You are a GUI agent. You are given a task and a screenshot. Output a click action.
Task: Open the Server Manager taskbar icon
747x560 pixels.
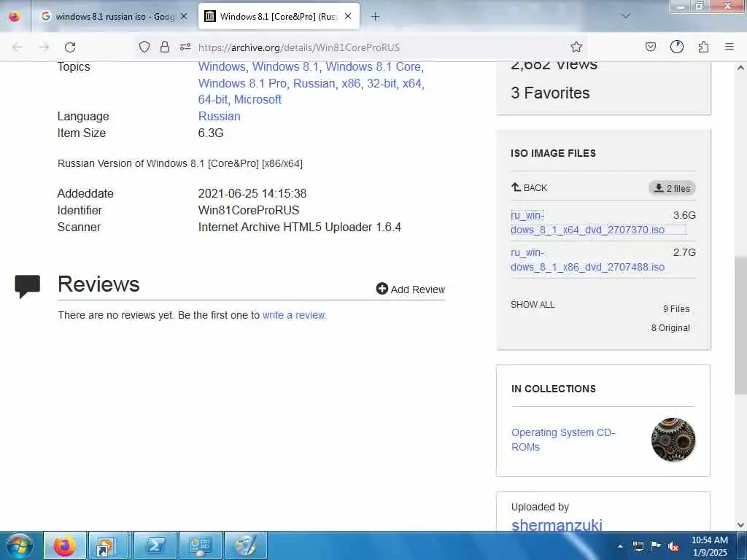tap(200, 545)
